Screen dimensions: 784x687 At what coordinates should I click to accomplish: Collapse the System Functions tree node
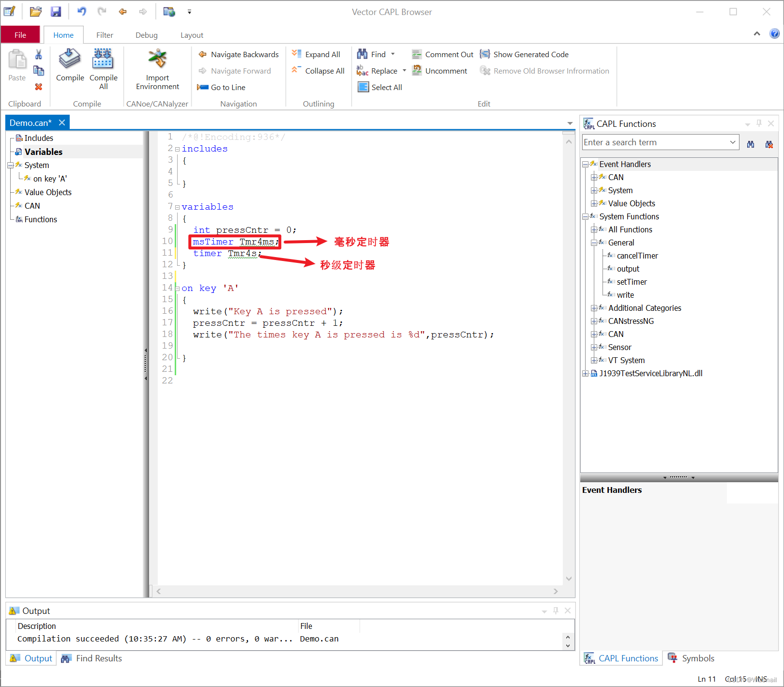click(585, 217)
